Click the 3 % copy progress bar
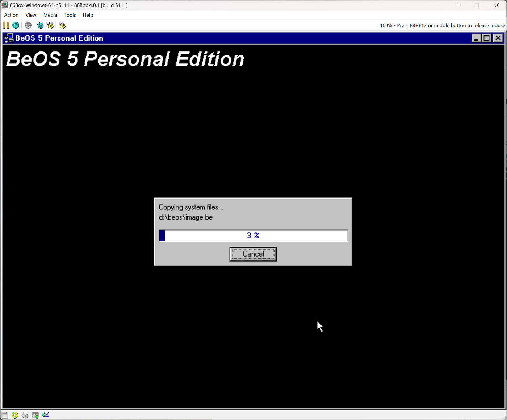507x420 pixels. point(253,236)
